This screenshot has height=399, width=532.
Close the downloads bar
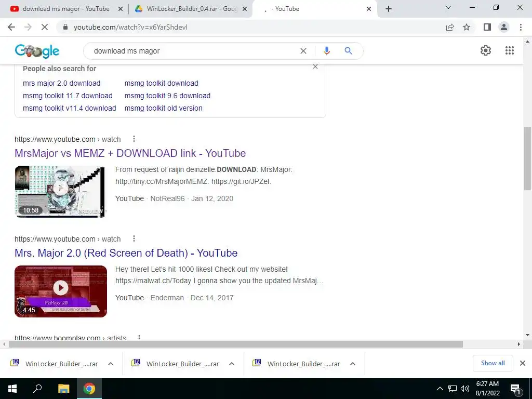click(523, 363)
